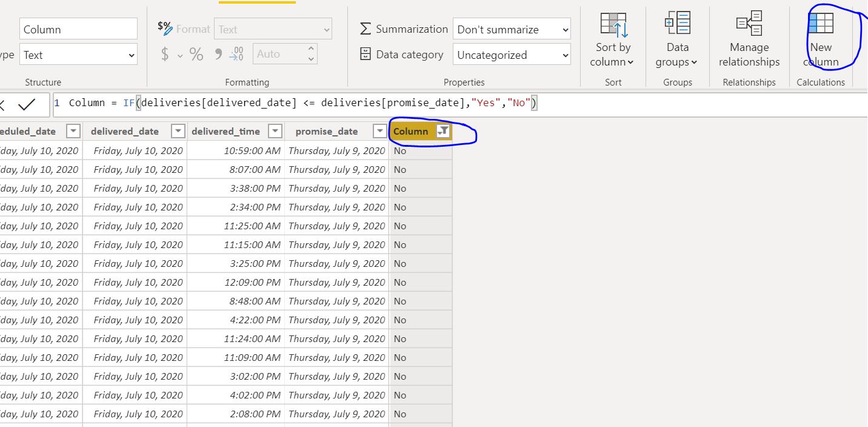Click the New column button
Screen dimensions: 868x427
pyautogui.click(x=821, y=39)
